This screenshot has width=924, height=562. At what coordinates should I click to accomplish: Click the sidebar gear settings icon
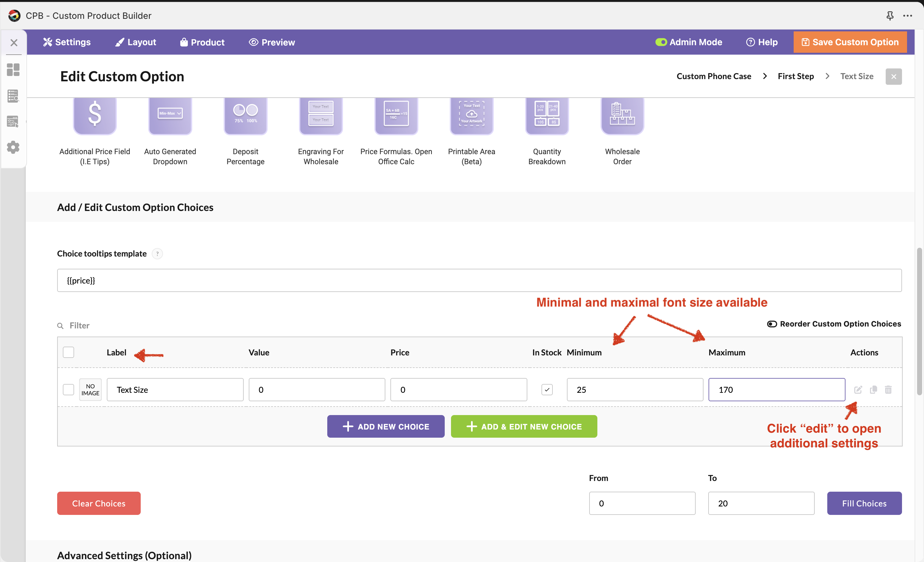coord(13,147)
